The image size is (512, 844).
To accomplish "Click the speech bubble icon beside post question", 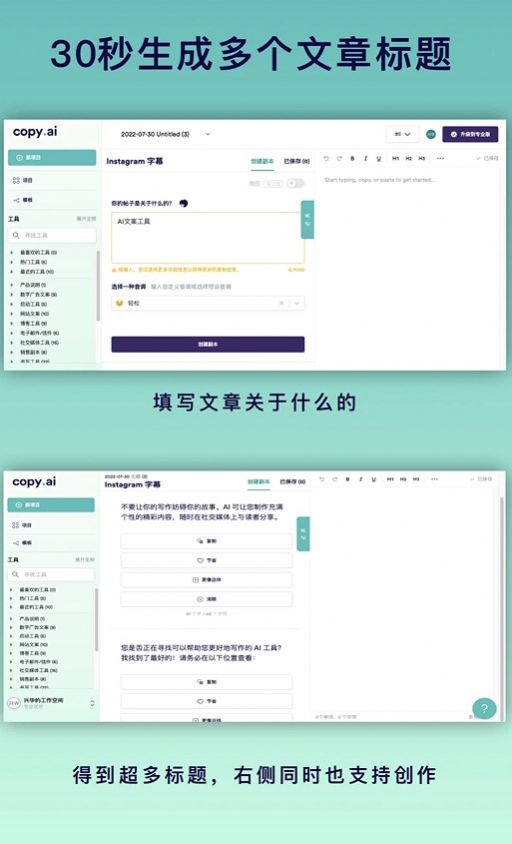I will click(184, 203).
